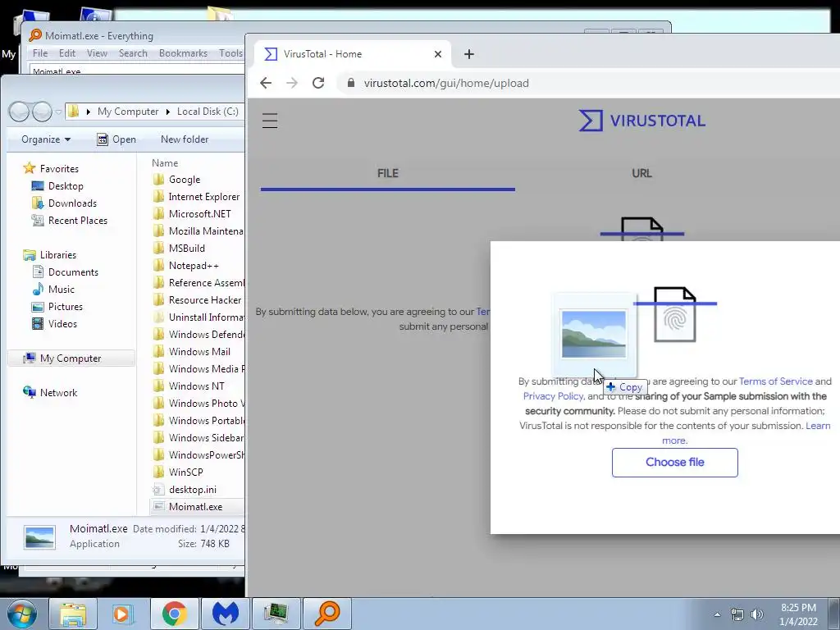840x630 pixels.
Task: Select Music library
Action: 53,290
